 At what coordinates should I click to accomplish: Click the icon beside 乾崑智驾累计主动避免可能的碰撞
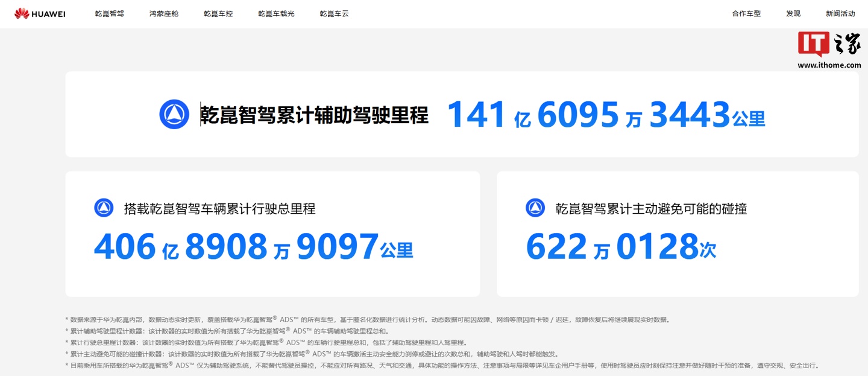click(x=535, y=208)
